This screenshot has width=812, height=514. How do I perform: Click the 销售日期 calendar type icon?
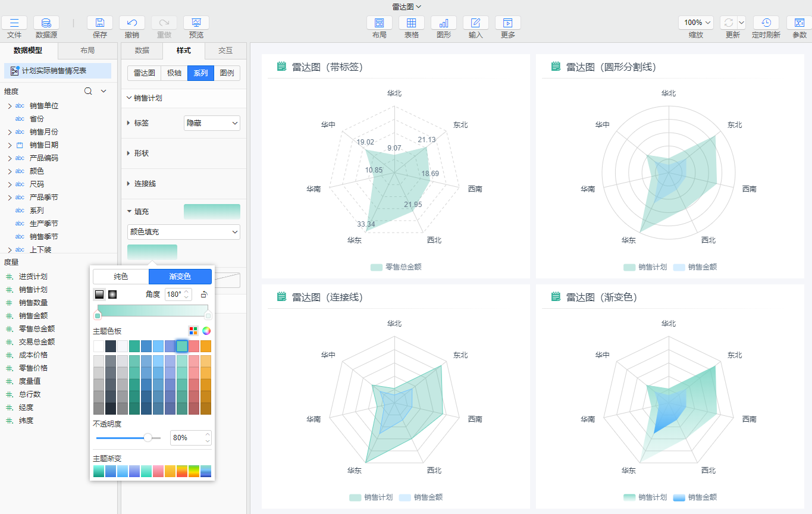point(20,145)
